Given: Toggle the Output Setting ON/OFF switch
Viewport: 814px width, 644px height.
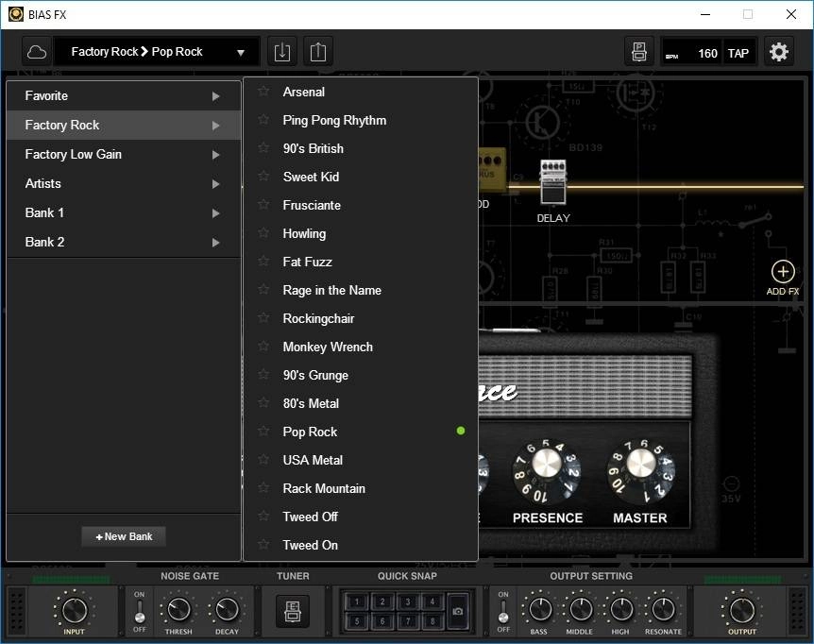Looking at the screenshot, I should (x=503, y=611).
